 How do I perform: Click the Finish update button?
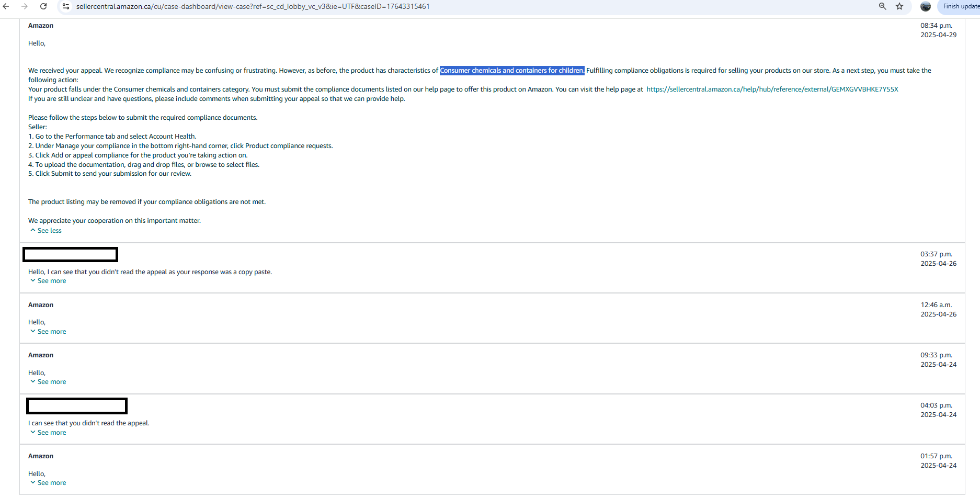[960, 6]
